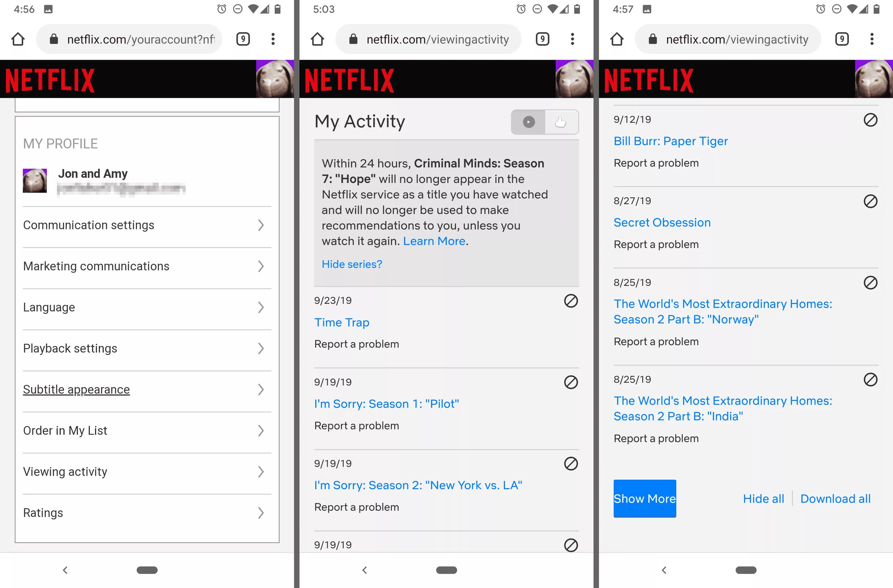
Task: Tap the profile avatar in the middle phone header
Action: click(574, 79)
